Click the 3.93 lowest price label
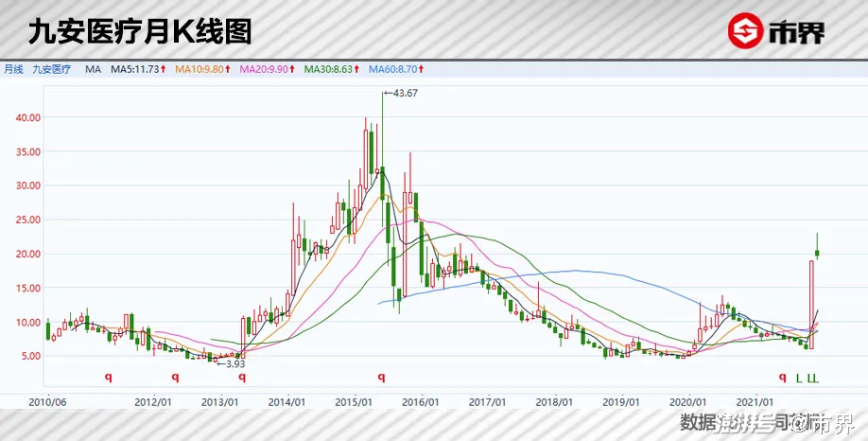The height and width of the screenshot is (441, 868). [x=233, y=363]
